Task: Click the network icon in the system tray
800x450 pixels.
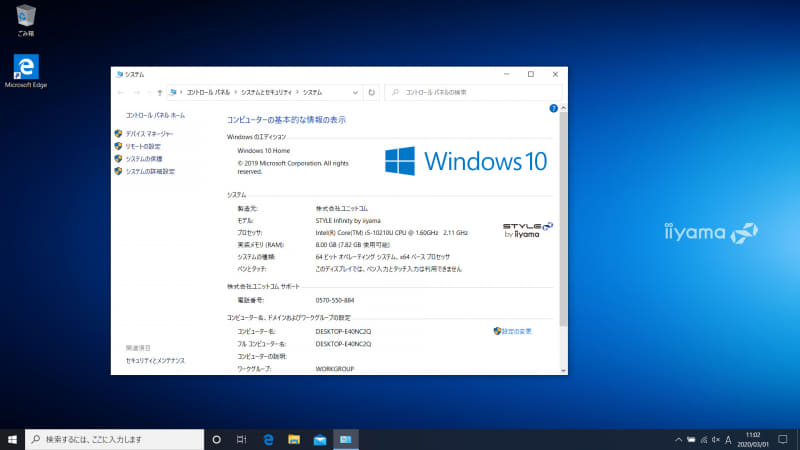Action: click(x=704, y=439)
